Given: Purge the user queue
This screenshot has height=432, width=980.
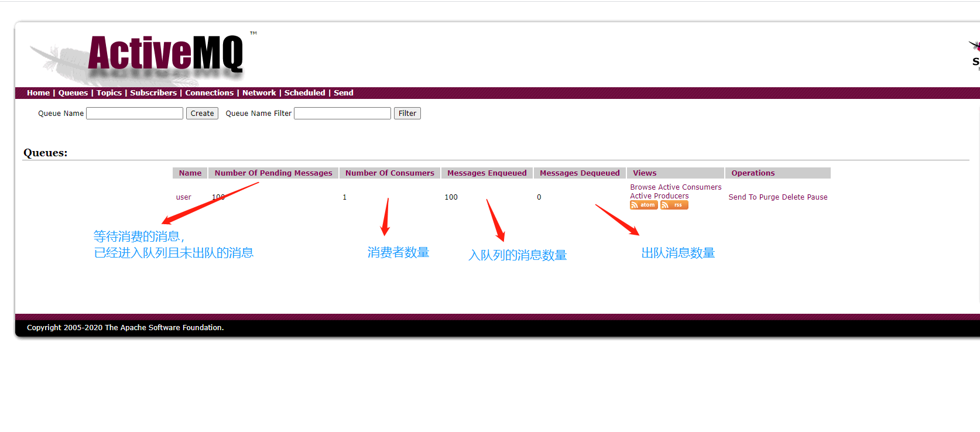Looking at the screenshot, I should [769, 197].
